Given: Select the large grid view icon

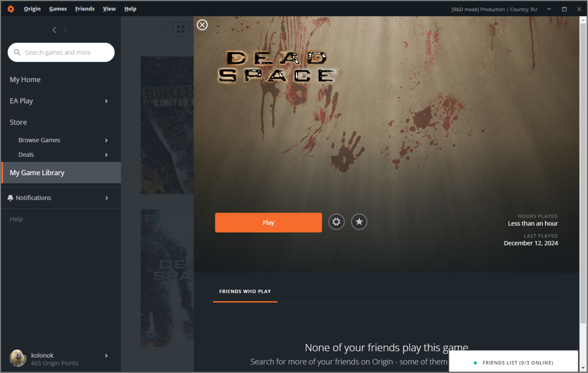Looking at the screenshot, I should tap(181, 29).
